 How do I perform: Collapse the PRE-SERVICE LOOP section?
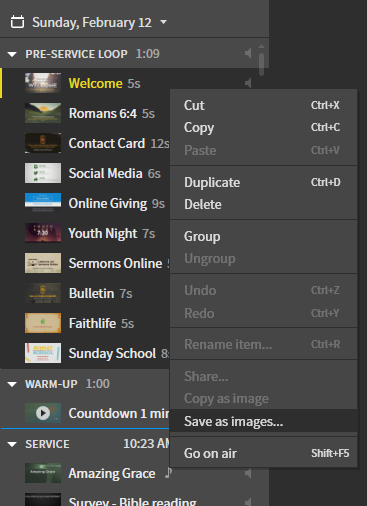coord(12,54)
